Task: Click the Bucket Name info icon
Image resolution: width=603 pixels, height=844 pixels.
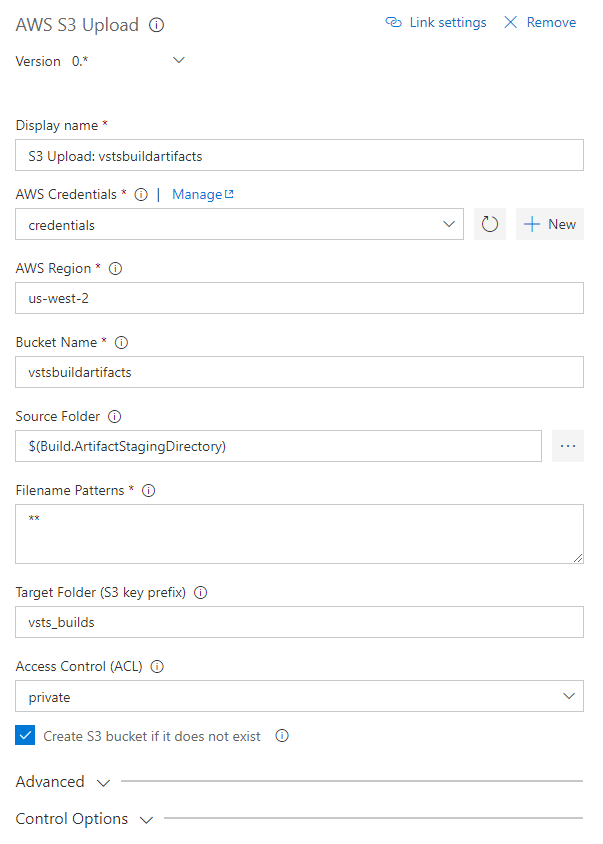Action: click(x=121, y=342)
